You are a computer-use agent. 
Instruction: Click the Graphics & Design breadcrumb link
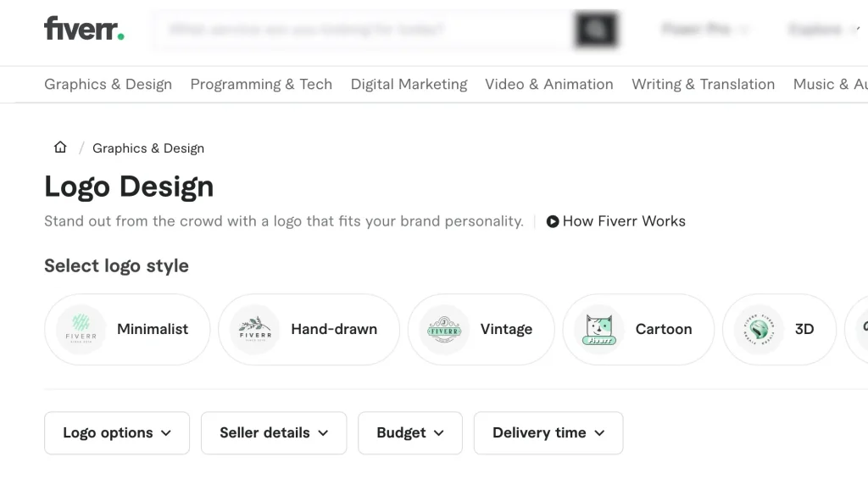pyautogui.click(x=148, y=148)
